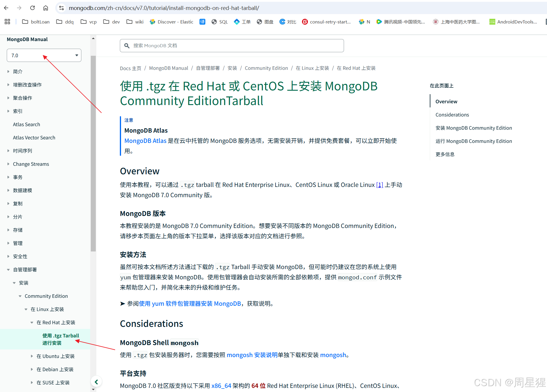Expand the 简介 section

pyautogui.click(x=9, y=71)
